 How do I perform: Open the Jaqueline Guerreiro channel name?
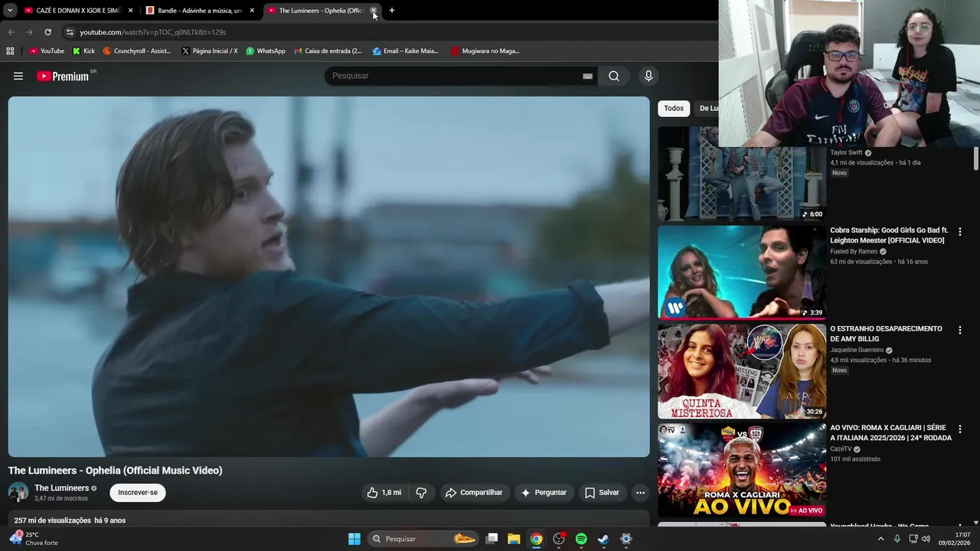click(857, 350)
